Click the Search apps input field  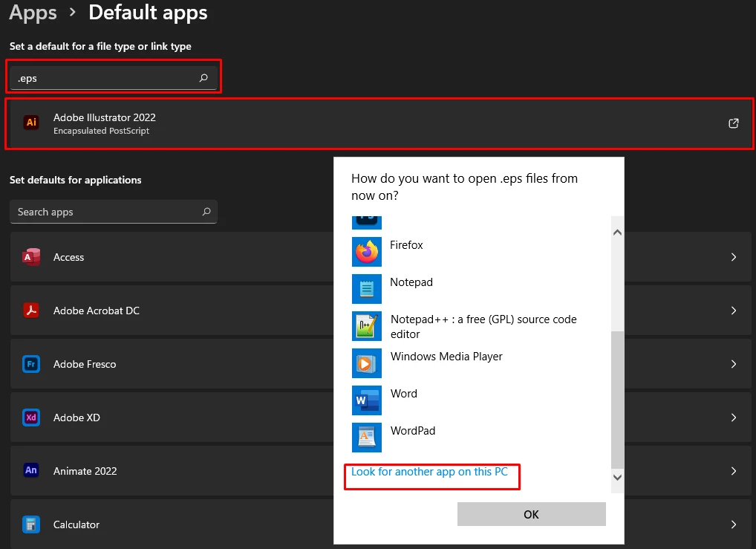pyautogui.click(x=114, y=212)
